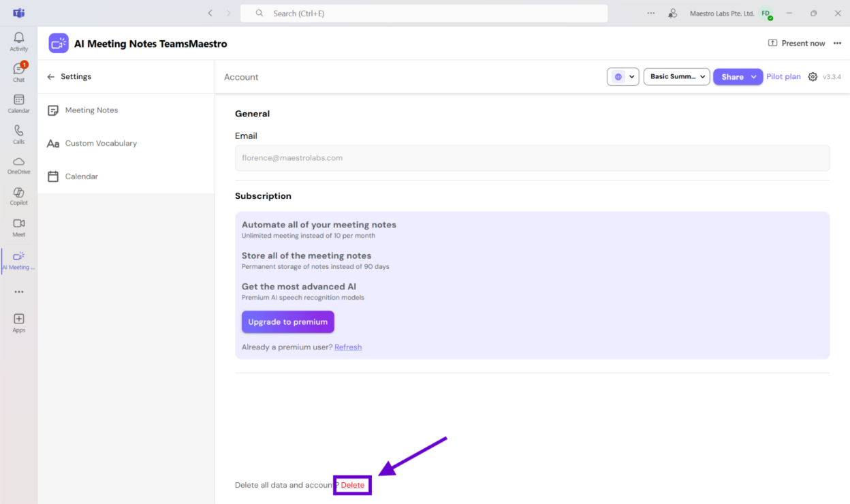850x504 pixels.
Task: Go forward with the history arrow
Action: pos(228,13)
